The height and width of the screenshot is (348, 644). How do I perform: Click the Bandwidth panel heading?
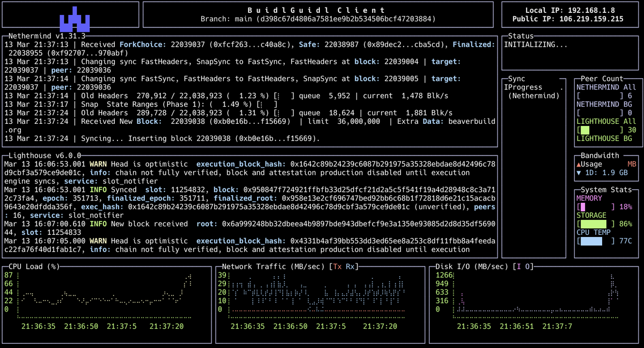[x=600, y=156]
